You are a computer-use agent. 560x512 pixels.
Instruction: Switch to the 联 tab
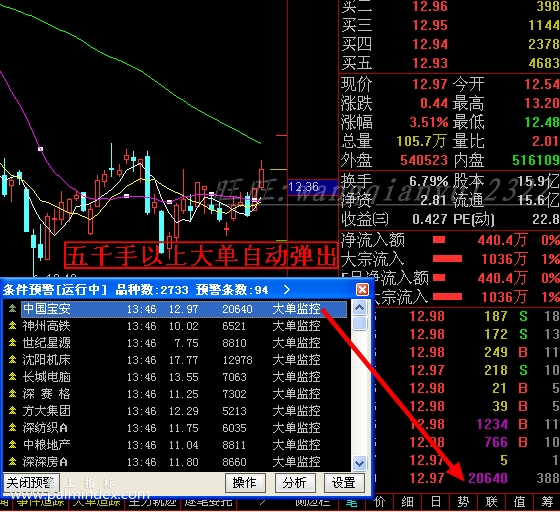point(491,502)
